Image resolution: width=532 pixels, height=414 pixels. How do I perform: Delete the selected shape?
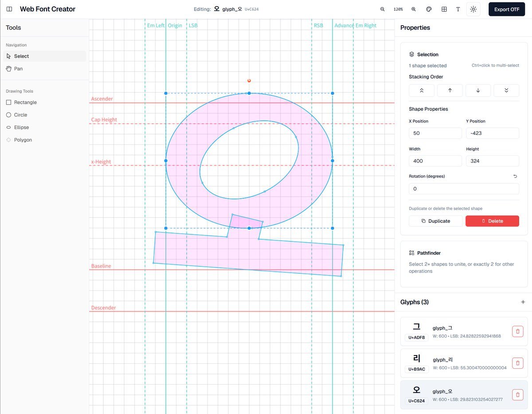tap(492, 221)
